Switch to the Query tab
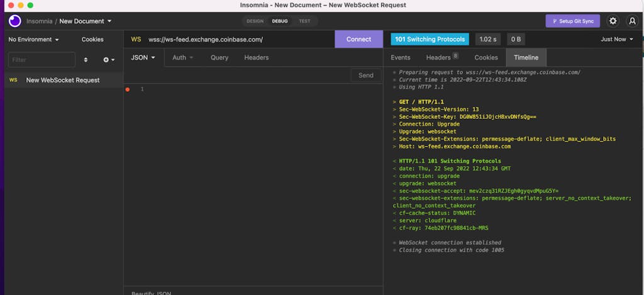This screenshot has width=644, height=295. click(x=219, y=57)
